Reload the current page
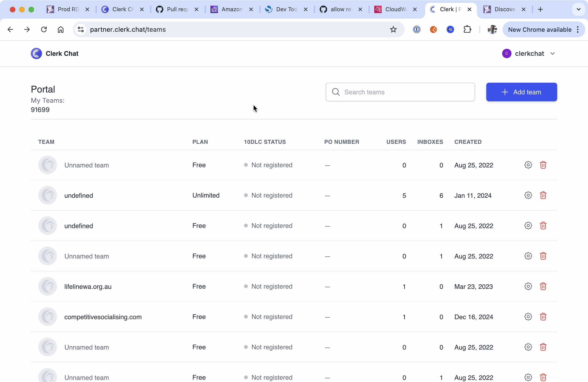Screen dimensions: 588x382 [x=44, y=30]
